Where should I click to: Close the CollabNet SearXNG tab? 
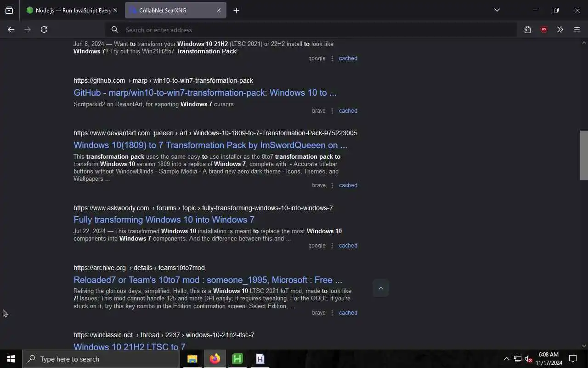tap(219, 10)
